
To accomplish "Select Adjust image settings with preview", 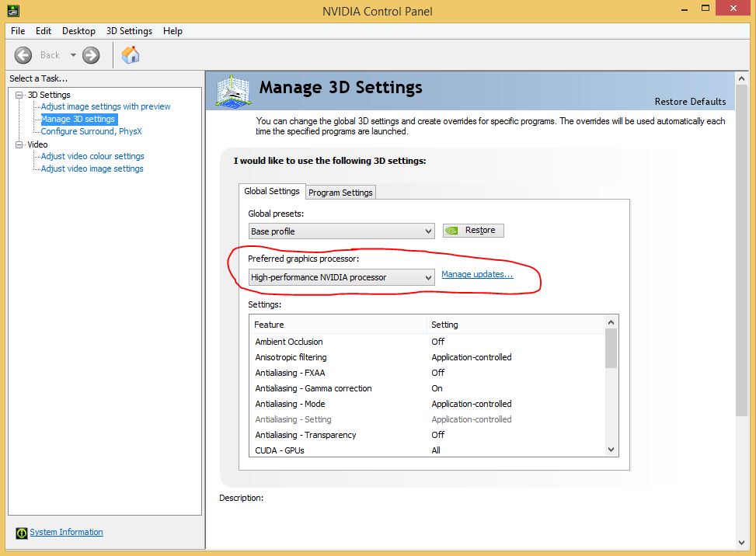I will tap(106, 106).
